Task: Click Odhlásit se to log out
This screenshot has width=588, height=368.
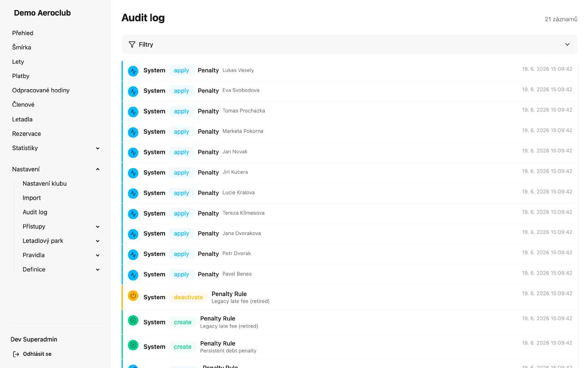Action: pos(37,354)
